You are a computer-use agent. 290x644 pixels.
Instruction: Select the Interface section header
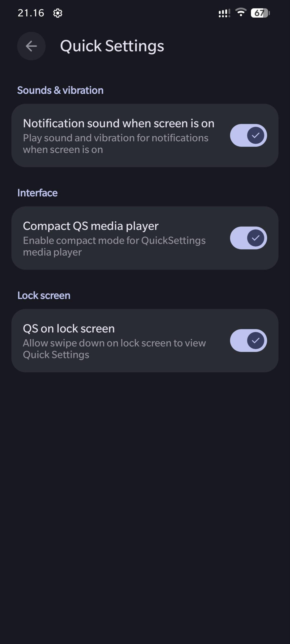pyautogui.click(x=37, y=193)
